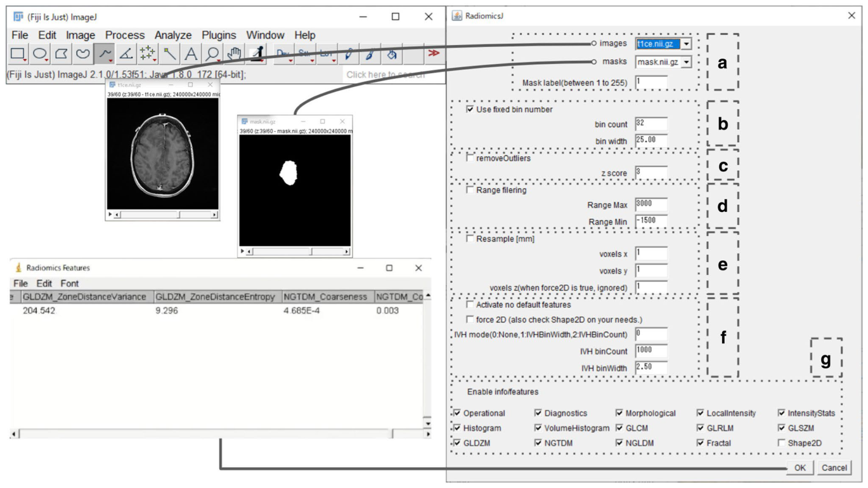868x488 pixels.
Task: Open the Analyze menu in ImageJ
Action: [173, 35]
